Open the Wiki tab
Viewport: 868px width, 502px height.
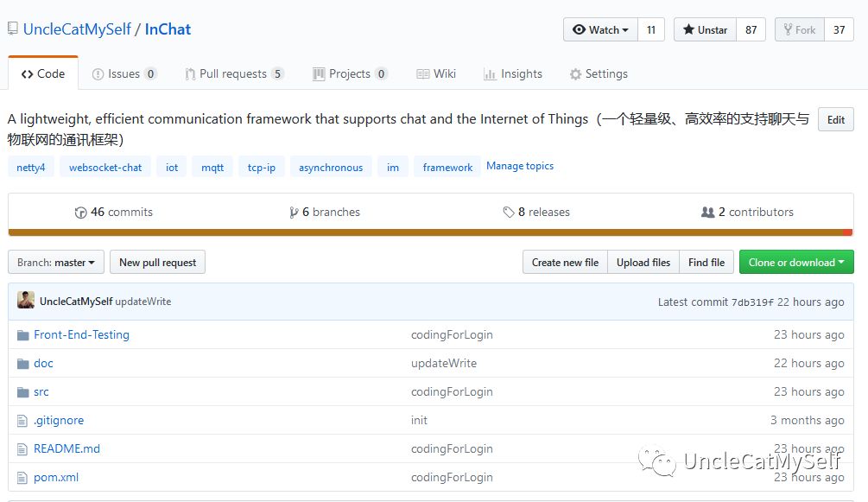[x=436, y=73]
